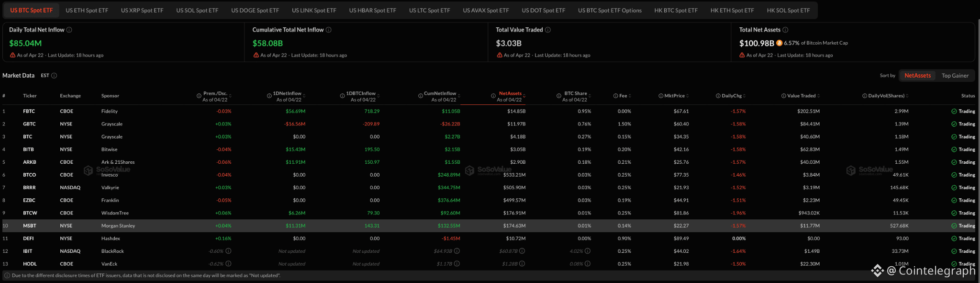
Task: Open MSBT Morgan Stanley row
Action: click(489, 226)
